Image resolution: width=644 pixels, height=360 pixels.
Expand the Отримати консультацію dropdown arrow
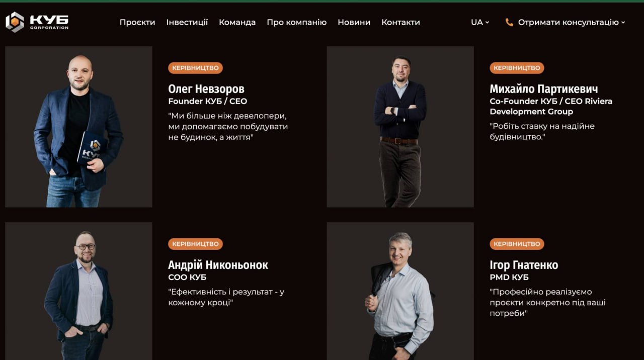click(623, 22)
